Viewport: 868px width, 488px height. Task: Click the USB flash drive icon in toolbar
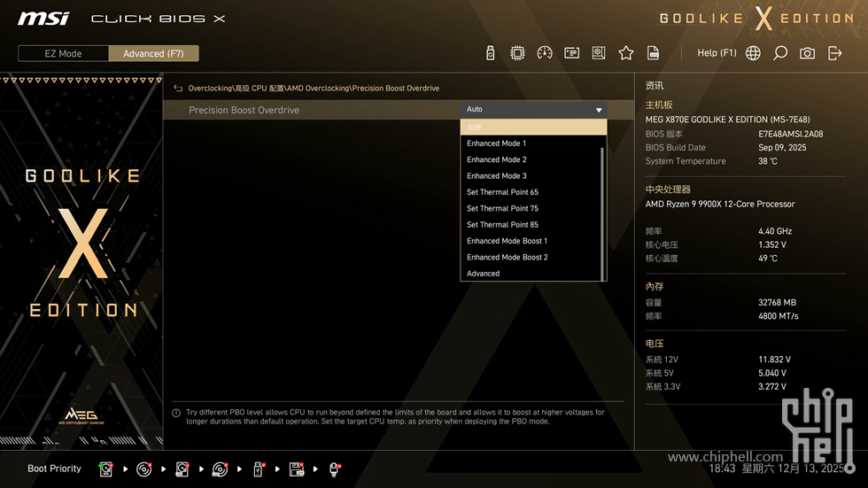point(491,53)
